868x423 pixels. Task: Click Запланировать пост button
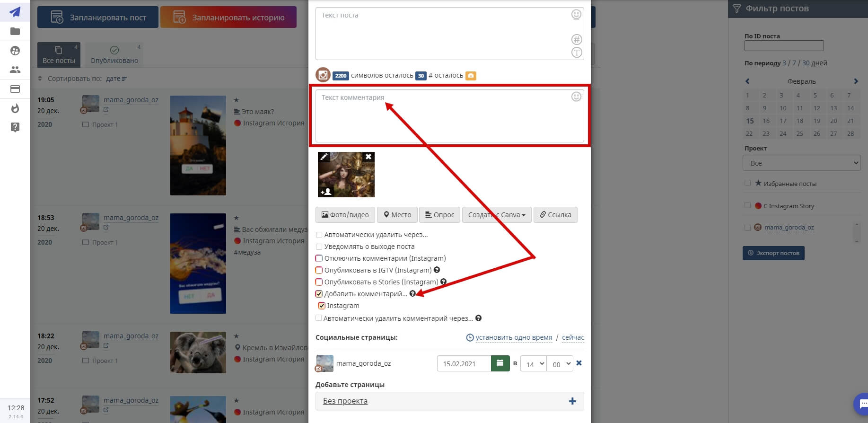[x=98, y=18]
